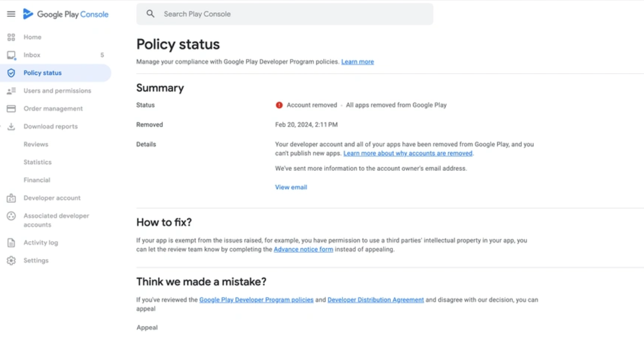Open 'Learn more about why accounts are removed'

click(408, 153)
